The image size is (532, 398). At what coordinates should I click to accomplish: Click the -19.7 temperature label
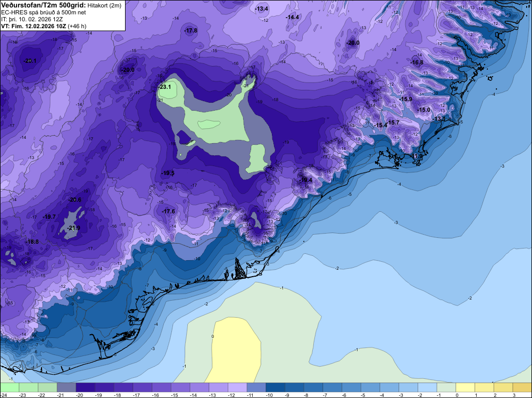point(49,217)
